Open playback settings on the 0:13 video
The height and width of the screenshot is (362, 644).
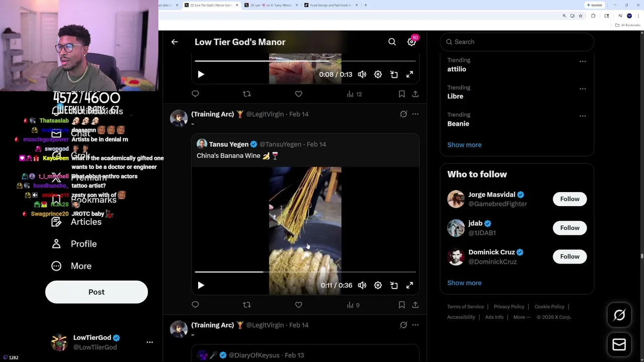coord(378,74)
